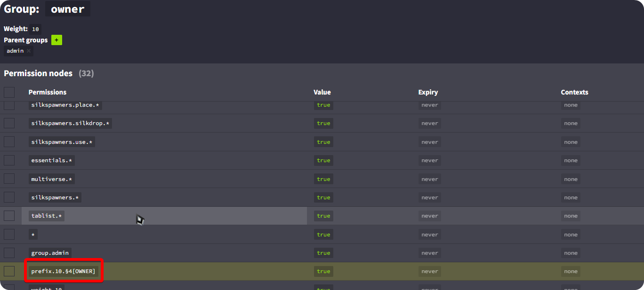Add a parent group with plus button
644x290 pixels.
56,40
